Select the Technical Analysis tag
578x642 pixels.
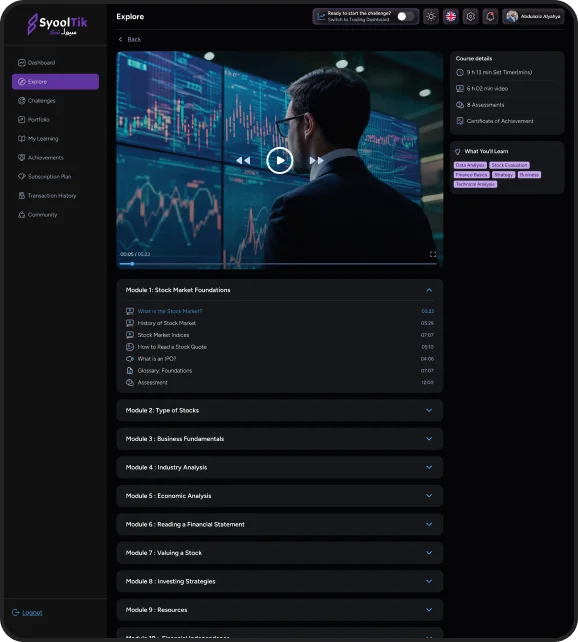pyautogui.click(x=475, y=184)
